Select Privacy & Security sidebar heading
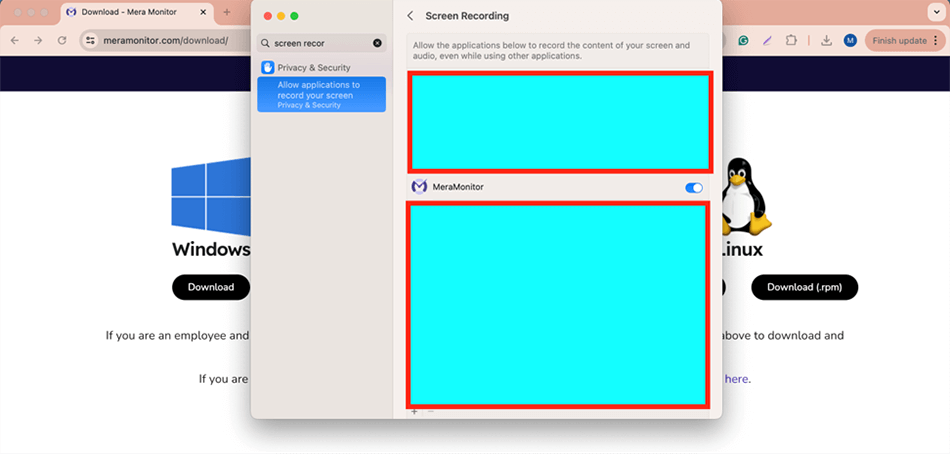The image size is (950, 454). 313,68
